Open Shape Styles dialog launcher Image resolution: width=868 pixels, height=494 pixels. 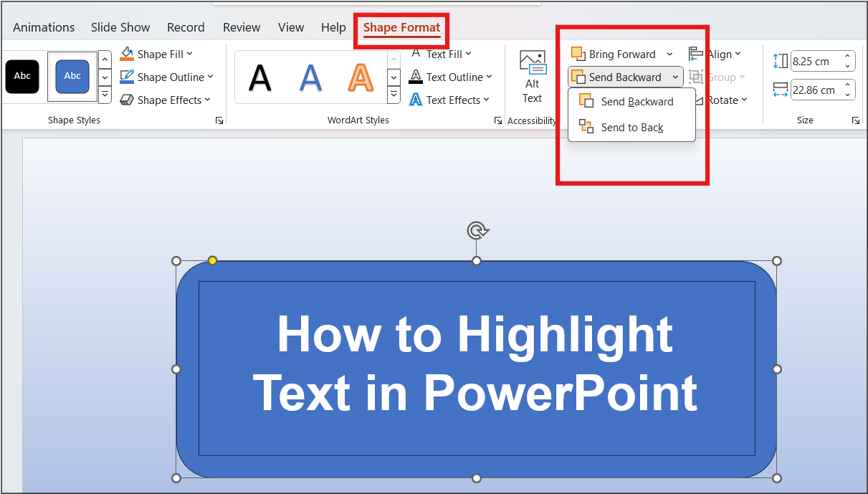click(x=219, y=120)
